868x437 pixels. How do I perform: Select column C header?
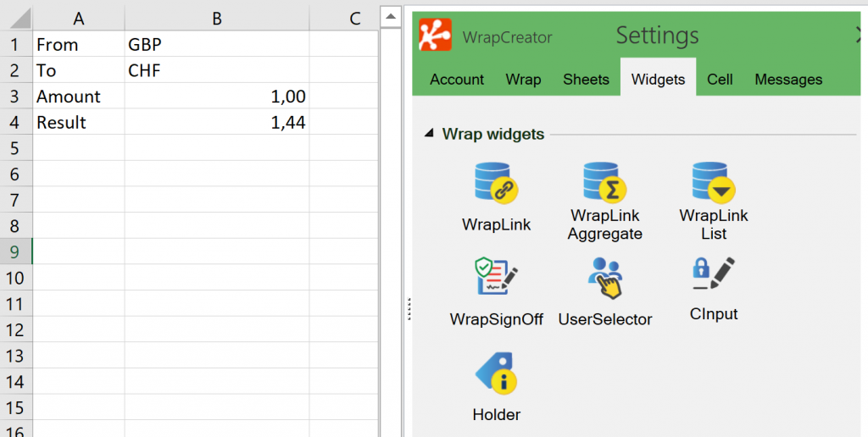coord(344,19)
